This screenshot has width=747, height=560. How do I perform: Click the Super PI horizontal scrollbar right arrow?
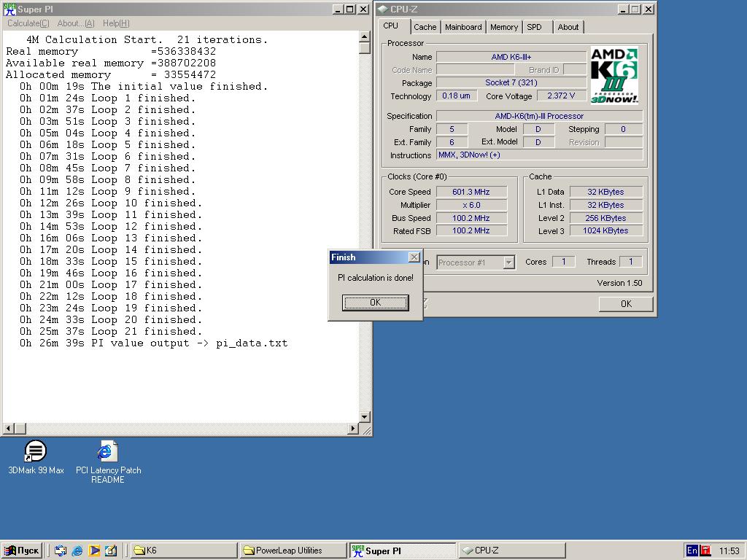pos(353,429)
